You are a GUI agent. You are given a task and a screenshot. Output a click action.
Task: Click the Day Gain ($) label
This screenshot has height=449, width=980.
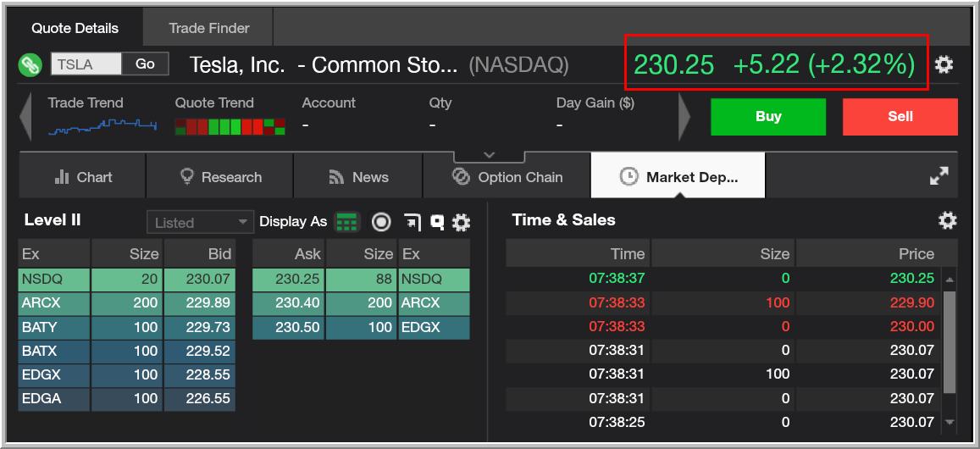coord(595,103)
